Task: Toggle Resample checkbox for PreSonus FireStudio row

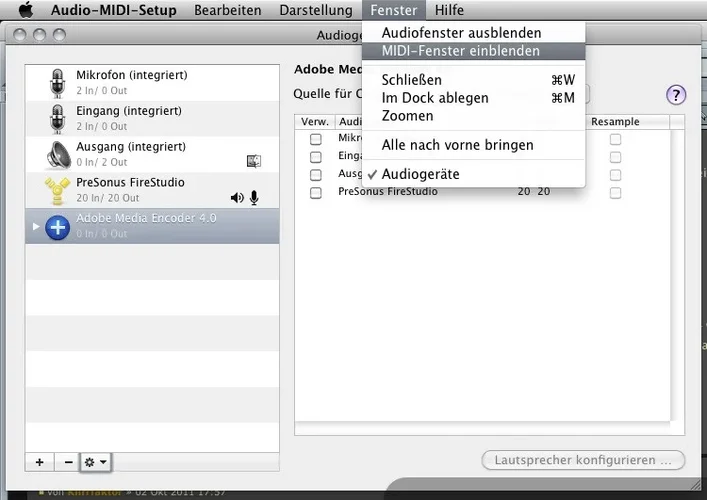Action: [615, 193]
